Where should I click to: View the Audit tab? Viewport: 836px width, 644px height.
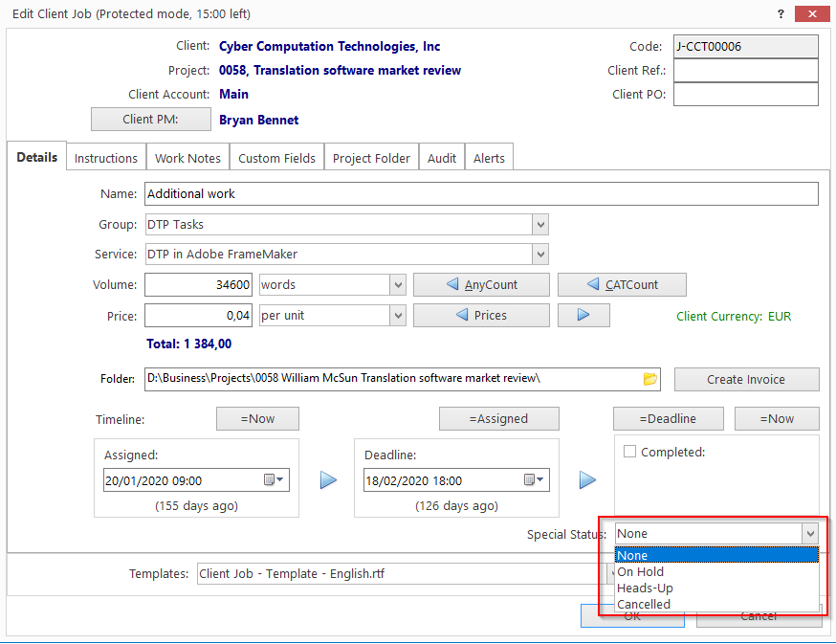click(442, 159)
